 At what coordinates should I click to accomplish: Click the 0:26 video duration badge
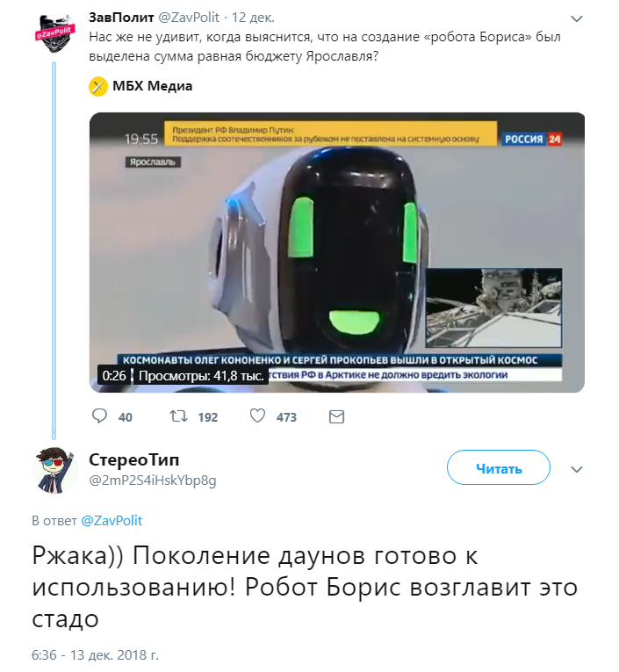point(114,376)
